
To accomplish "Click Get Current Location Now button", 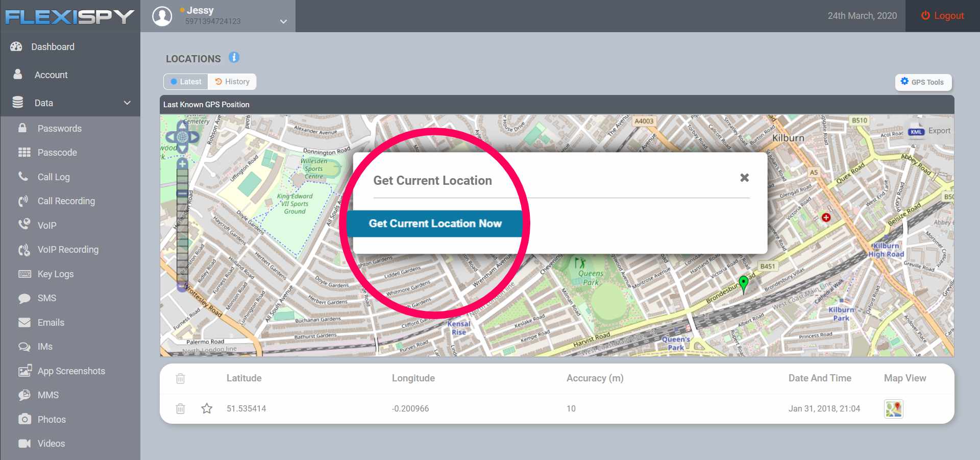I will tap(435, 224).
